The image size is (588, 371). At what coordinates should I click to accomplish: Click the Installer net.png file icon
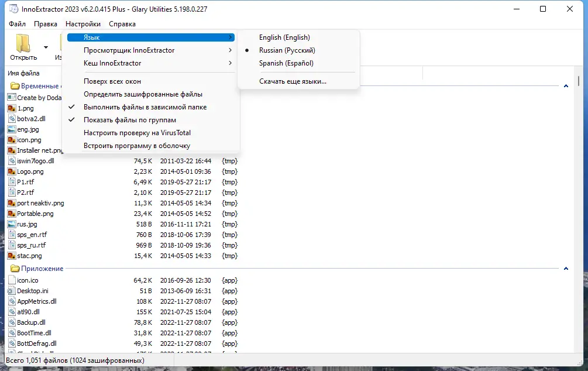click(12, 150)
